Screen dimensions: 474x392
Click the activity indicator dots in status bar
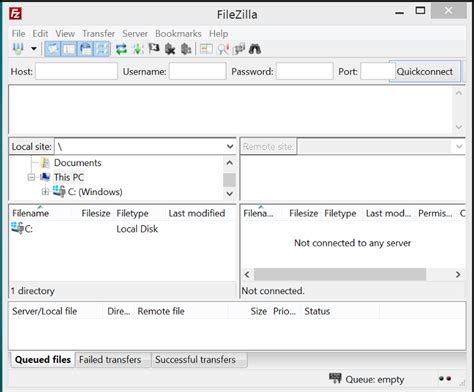tap(445, 378)
